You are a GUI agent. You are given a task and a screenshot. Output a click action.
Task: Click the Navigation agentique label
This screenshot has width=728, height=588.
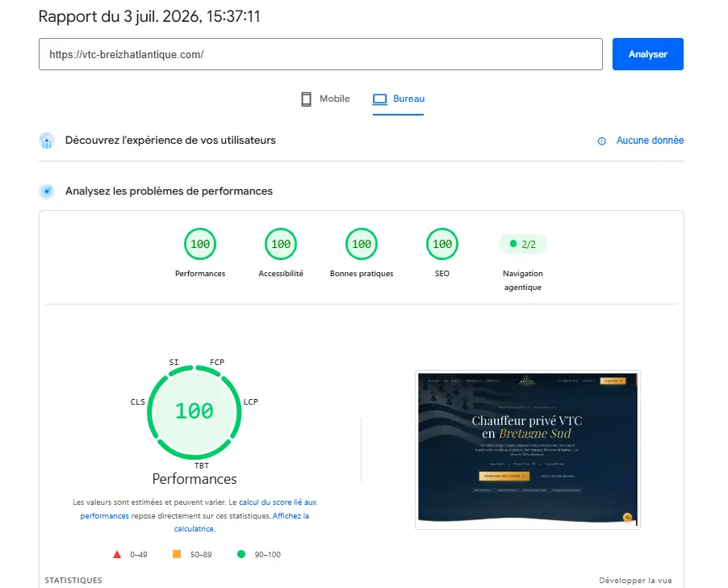click(523, 280)
